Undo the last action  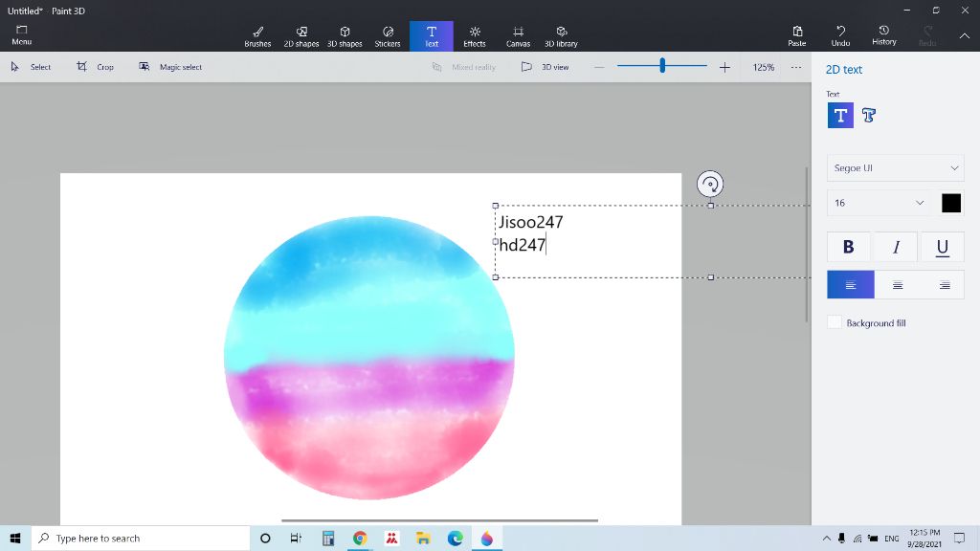point(840,35)
